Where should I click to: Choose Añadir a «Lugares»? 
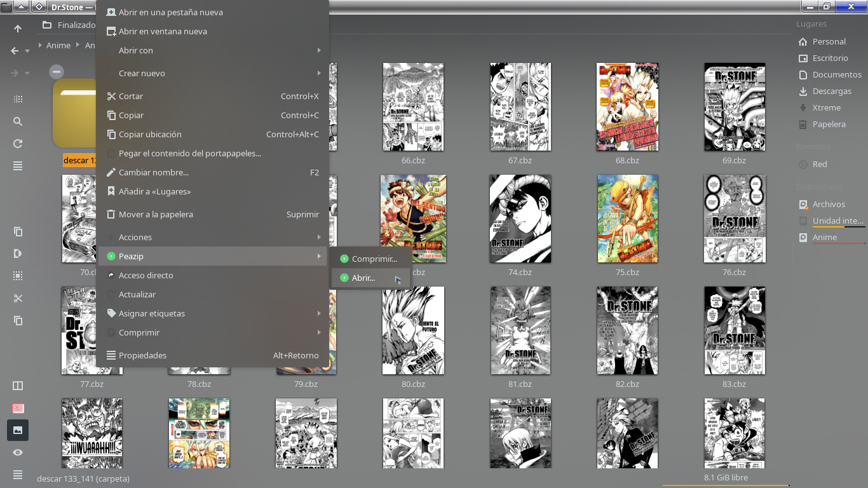tap(213, 191)
